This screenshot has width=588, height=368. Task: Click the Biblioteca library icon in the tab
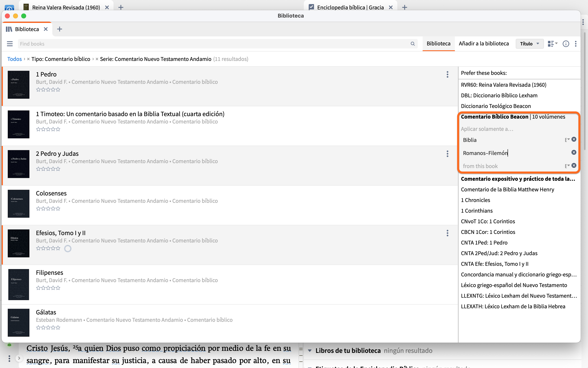pos(9,29)
